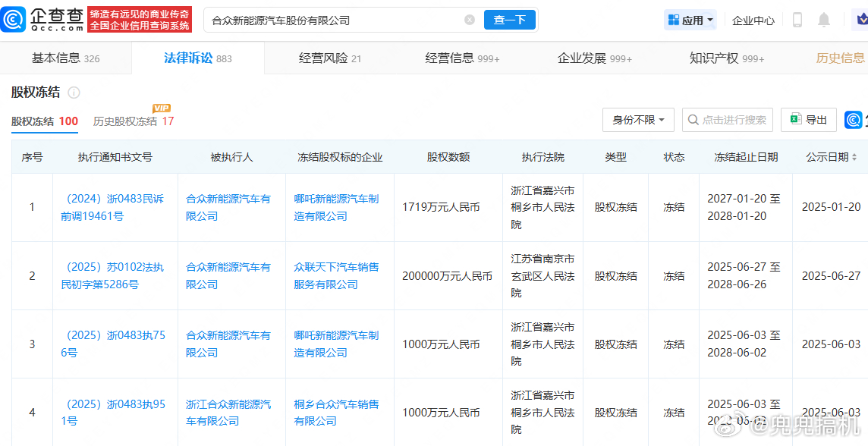Click the 查一下 search button
The height and width of the screenshot is (446, 868).
pos(509,20)
